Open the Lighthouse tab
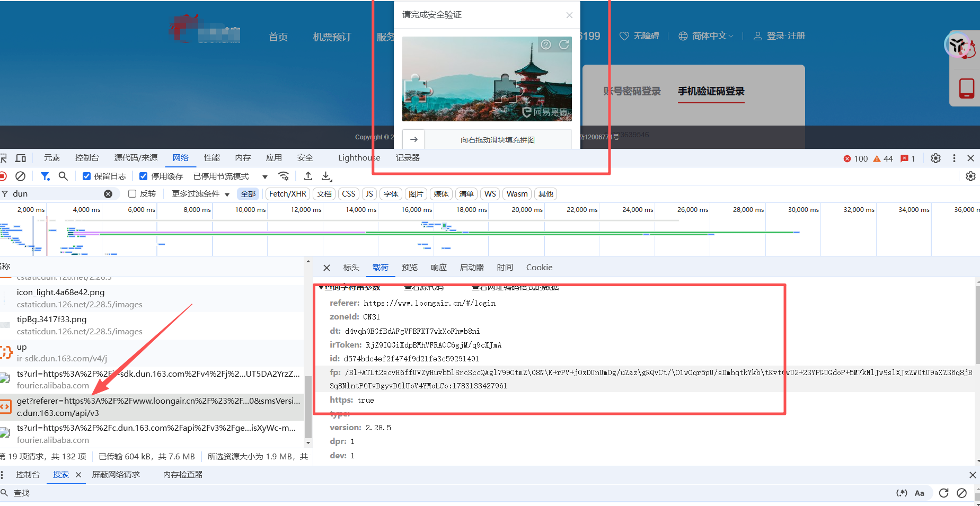980x506 pixels. 359,158
